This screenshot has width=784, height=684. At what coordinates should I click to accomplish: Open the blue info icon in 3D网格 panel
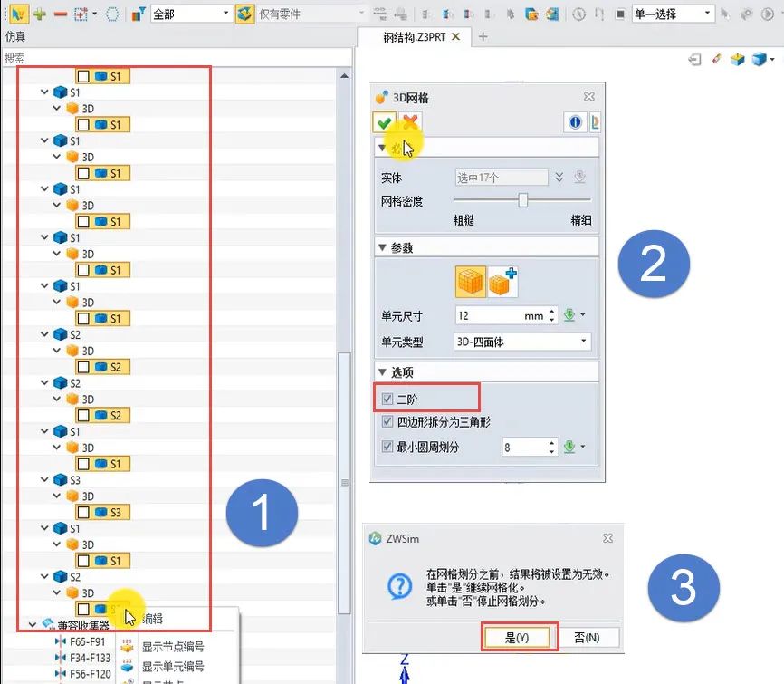tap(574, 122)
